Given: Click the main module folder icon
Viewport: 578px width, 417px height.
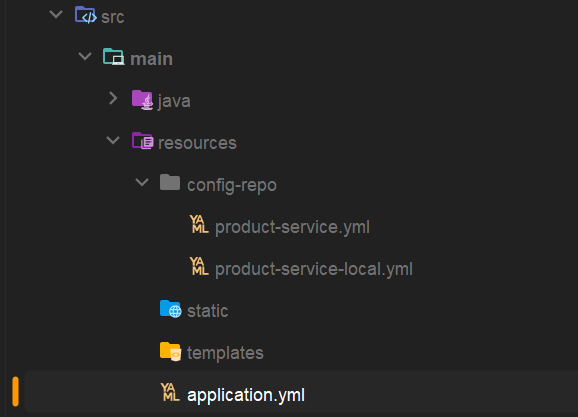Looking at the screenshot, I should [114, 57].
